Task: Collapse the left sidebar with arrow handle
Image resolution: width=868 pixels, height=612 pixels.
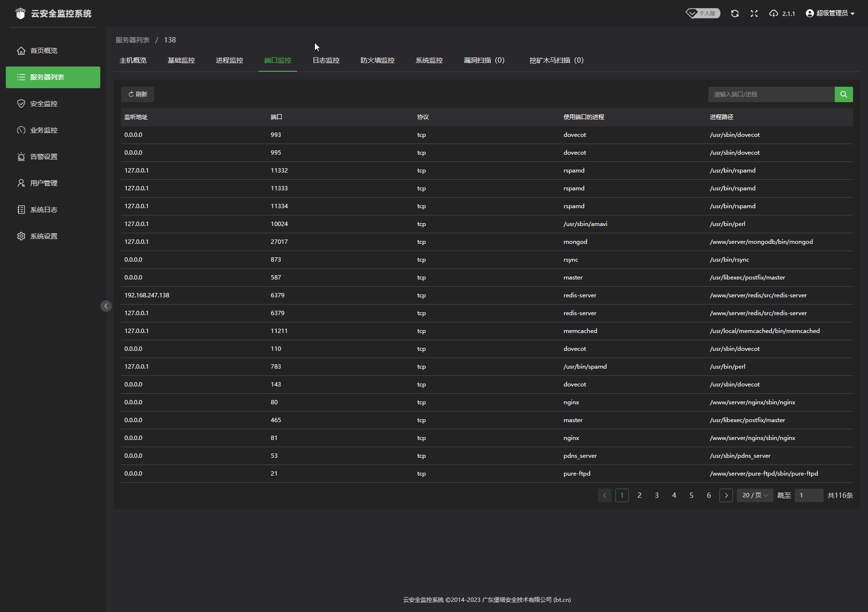Action: click(x=106, y=306)
